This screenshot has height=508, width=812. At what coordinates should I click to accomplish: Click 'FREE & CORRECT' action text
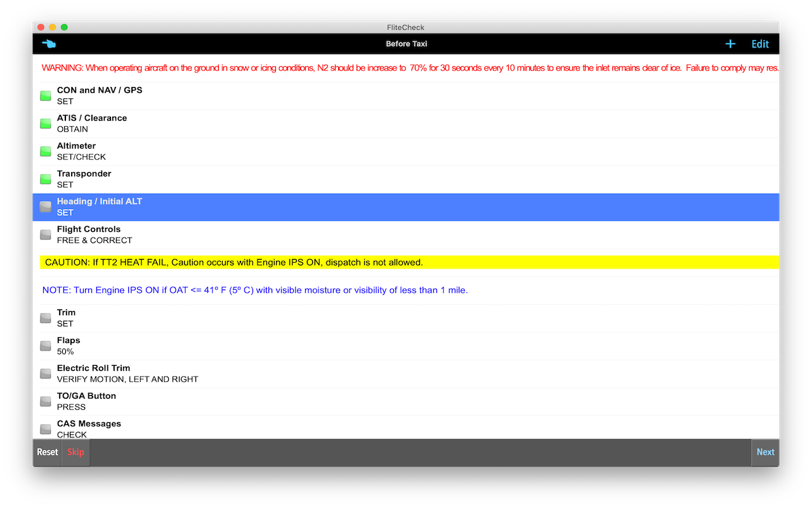point(95,240)
